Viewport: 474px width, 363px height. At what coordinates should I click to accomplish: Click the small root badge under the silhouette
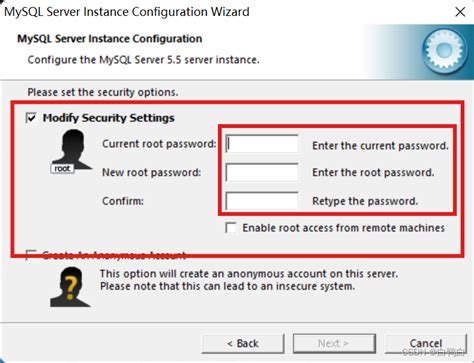(62, 169)
